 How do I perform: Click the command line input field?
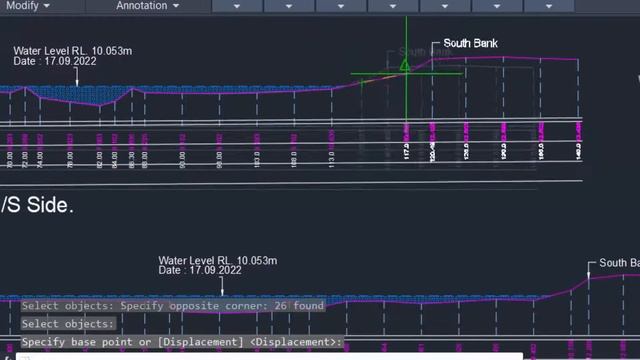pyautogui.click(x=269, y=356)
